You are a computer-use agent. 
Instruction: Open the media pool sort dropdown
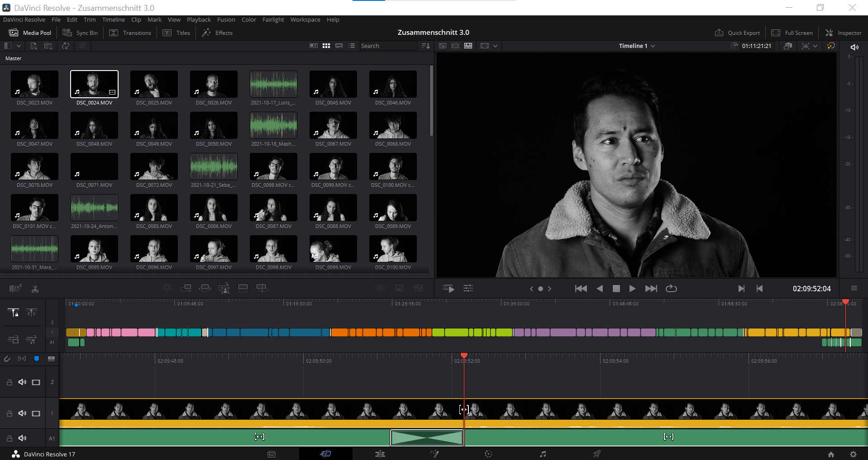pos(425,46)
